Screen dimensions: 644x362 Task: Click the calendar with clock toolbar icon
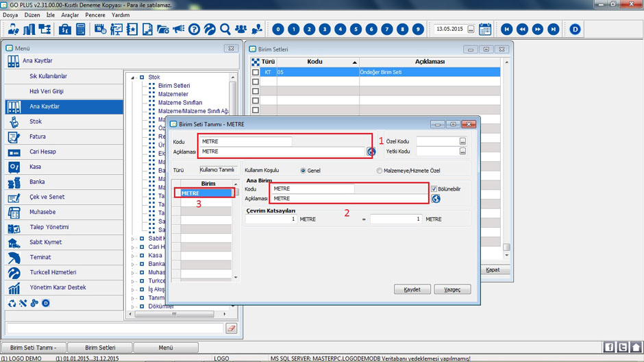(x=100, y=29)
